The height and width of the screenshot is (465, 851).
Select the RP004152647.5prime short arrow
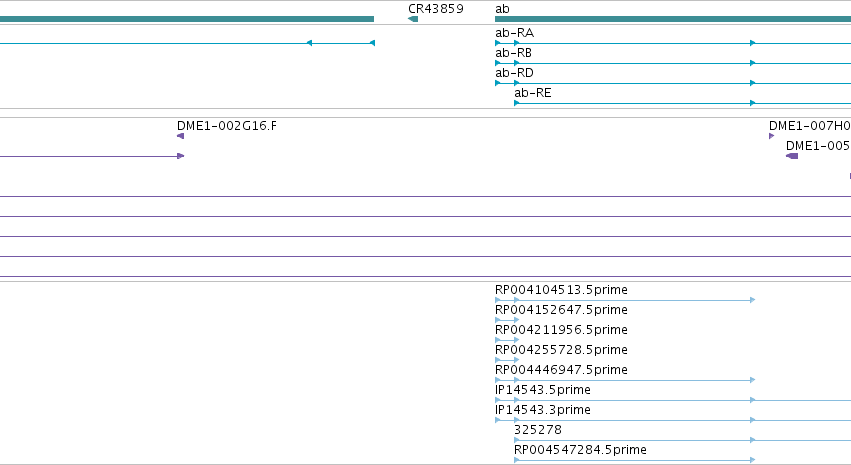coord(507,320)
